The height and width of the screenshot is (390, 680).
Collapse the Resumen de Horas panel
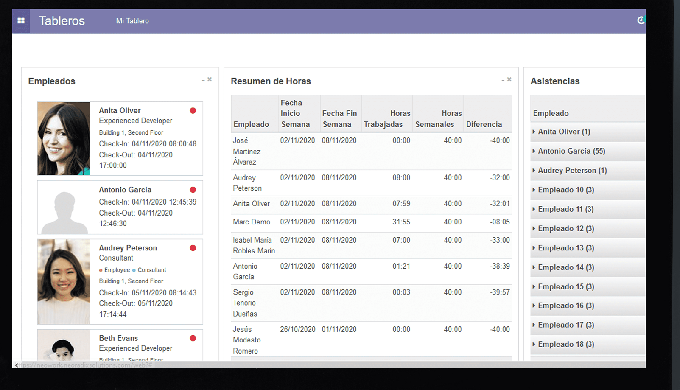[503, 80]
